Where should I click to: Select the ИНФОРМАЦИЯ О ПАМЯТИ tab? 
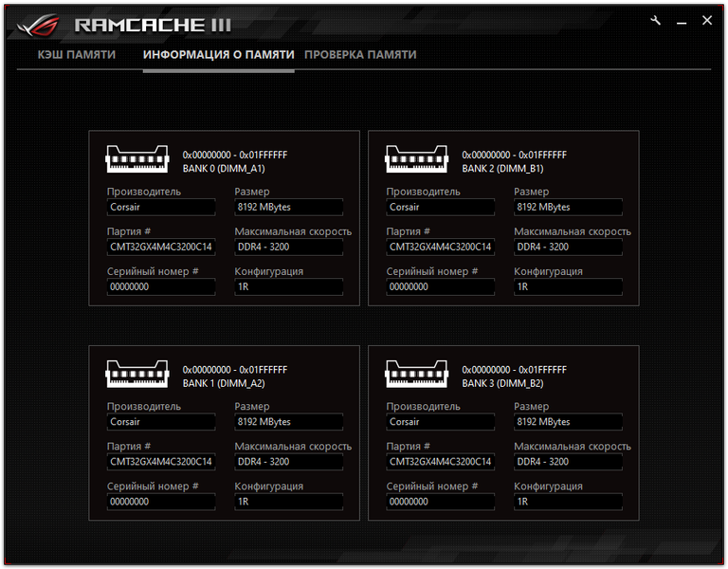coord(219,55)
